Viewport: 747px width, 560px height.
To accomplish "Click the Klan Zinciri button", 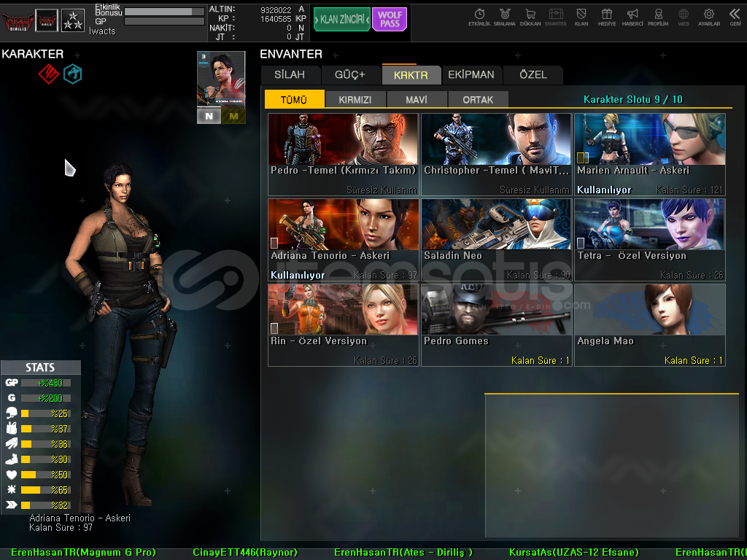I will click(x=341, y=20).
